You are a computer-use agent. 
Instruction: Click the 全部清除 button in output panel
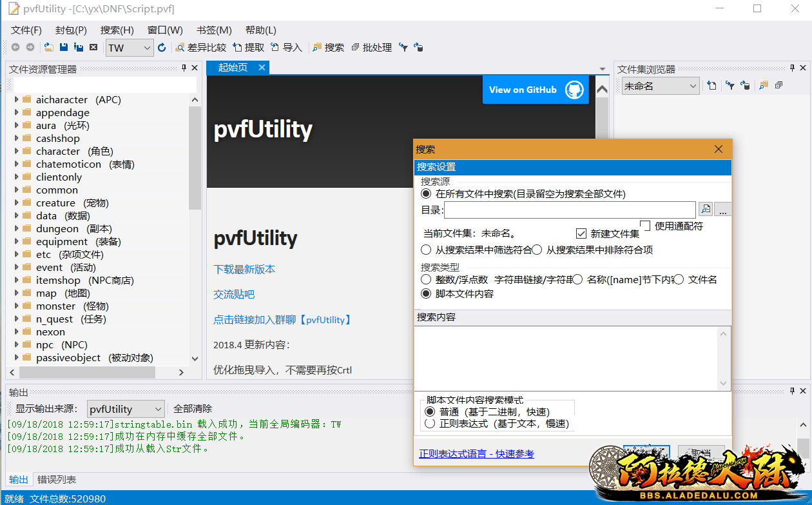tap(193, 409)
